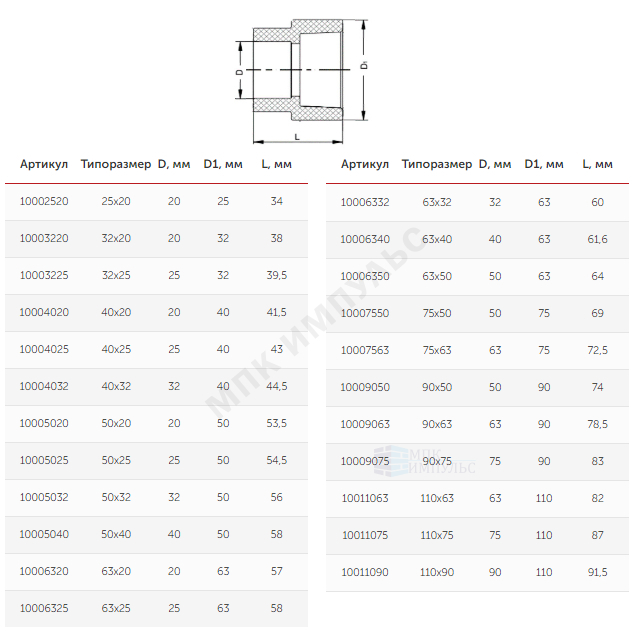Select article number 10002520

click(x=44, y=201)
